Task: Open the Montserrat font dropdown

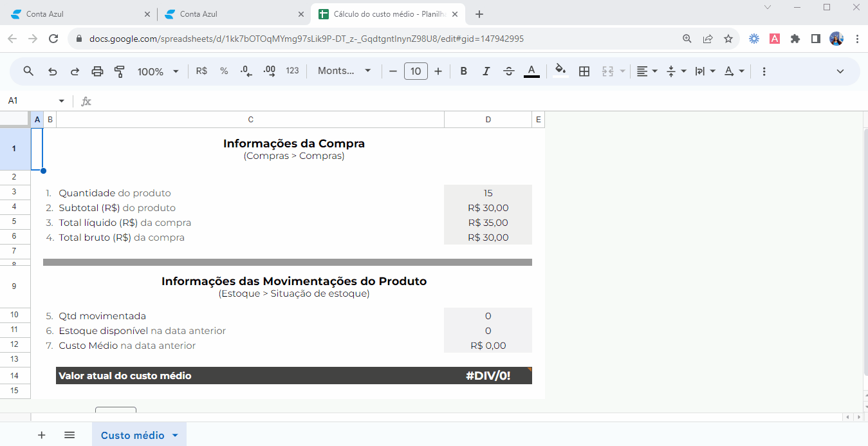Action: coord(344,71)
